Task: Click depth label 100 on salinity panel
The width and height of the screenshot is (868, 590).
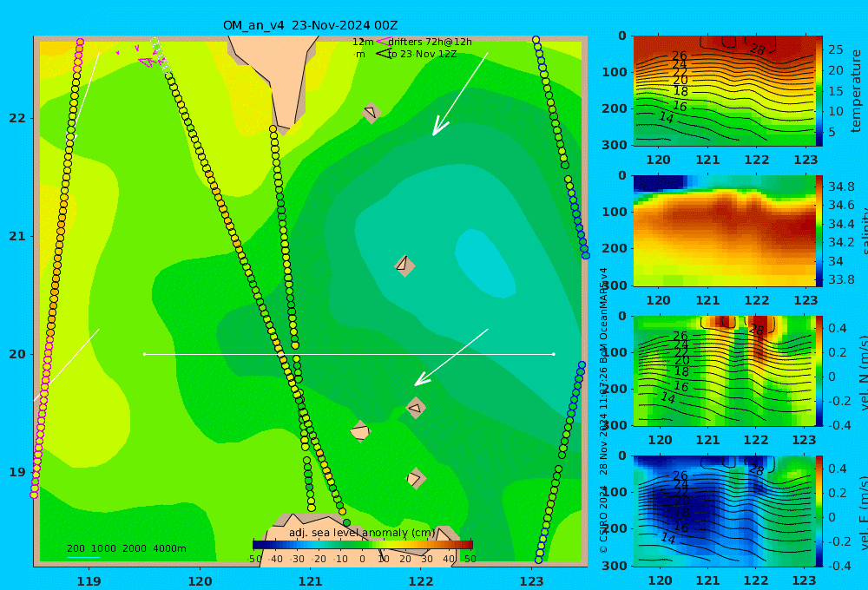Action: tap(615, 212)
